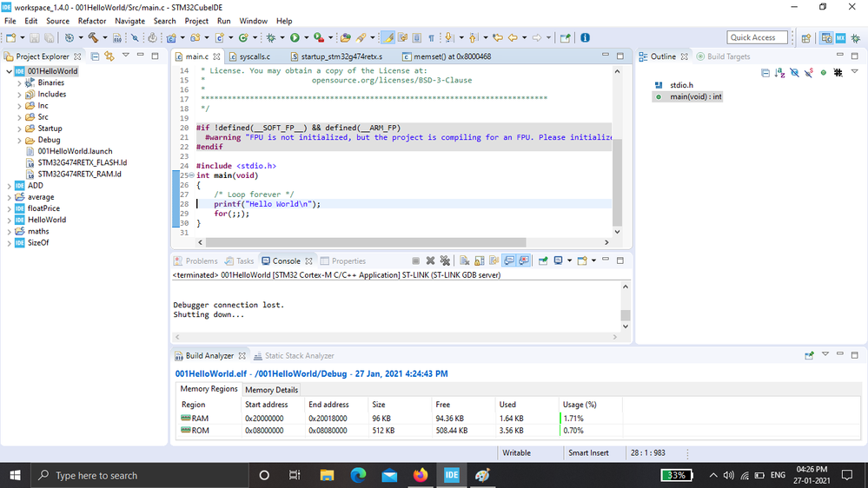This screenshot has height=488, width=868.
Task: Open the Memory Details tab
Action: click(x=271, y=390)
